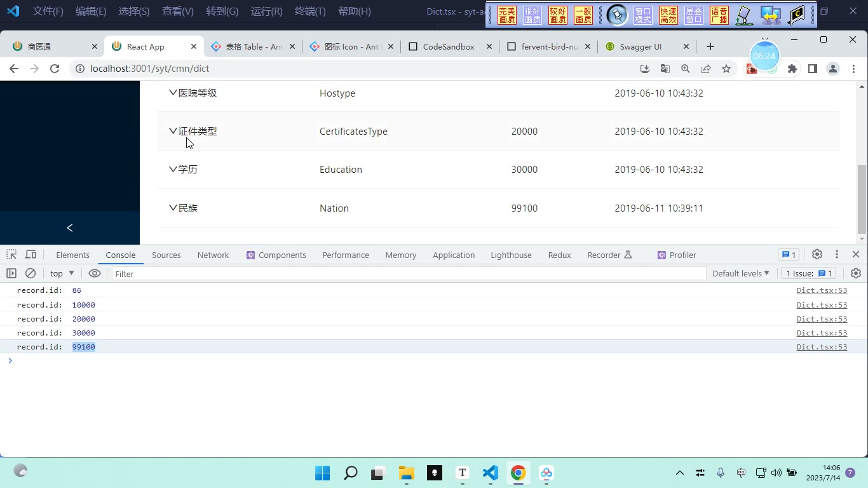Expand the 医院等级 row

172,93
